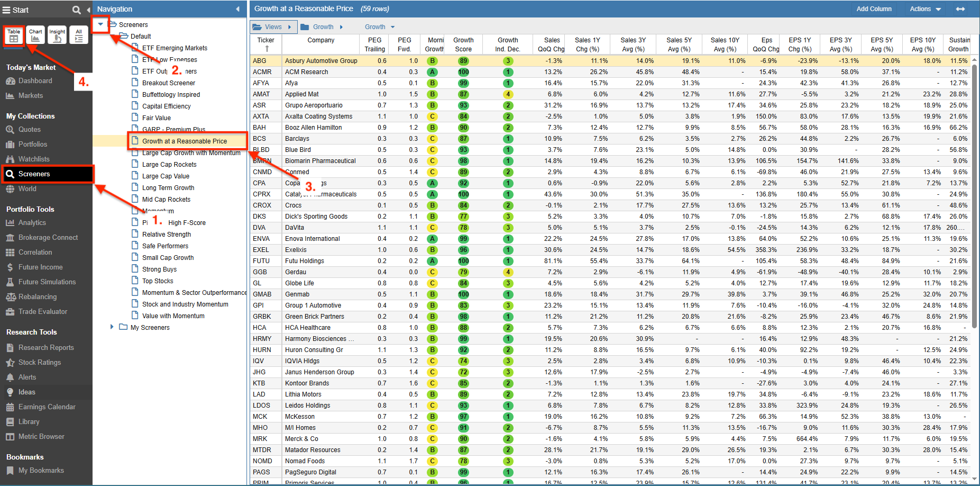Open the Actions dropdown
980x486 pixels.
coord(926,9)
